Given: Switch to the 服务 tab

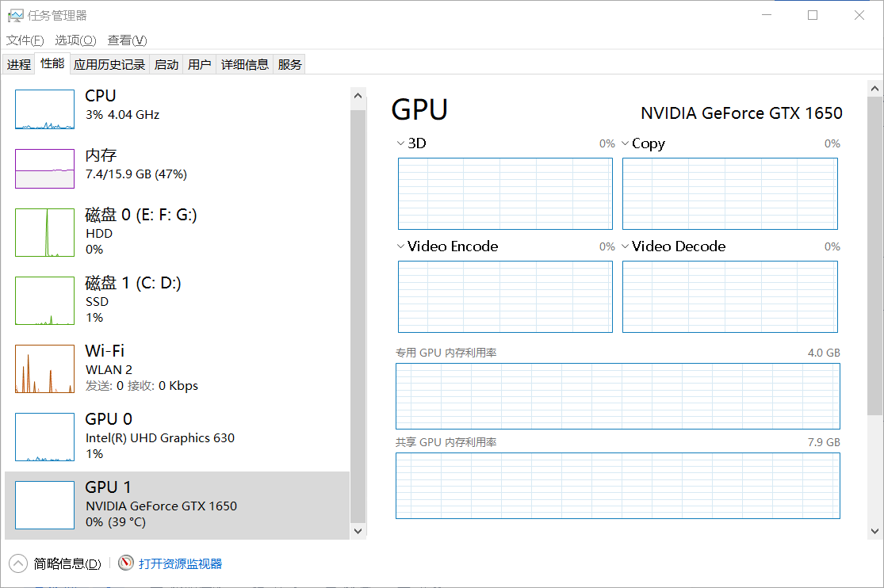Looking at the screenshot, I should 290,64.
